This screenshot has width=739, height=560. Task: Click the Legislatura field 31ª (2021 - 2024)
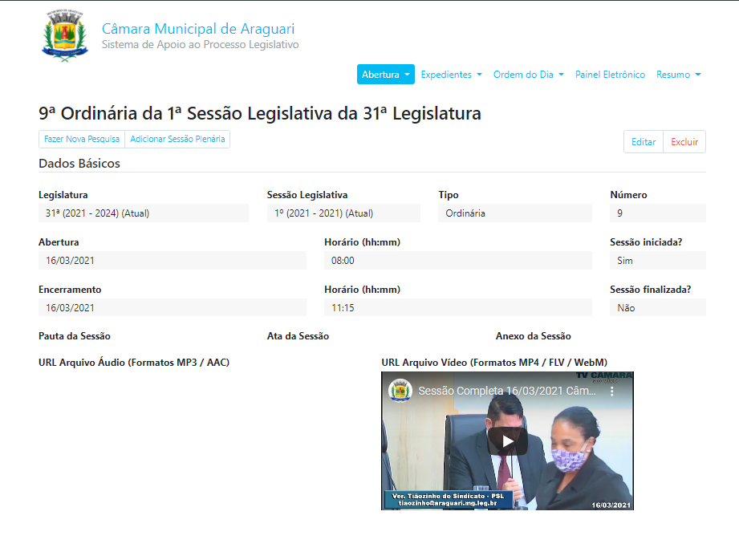click(x=143, y=213)
